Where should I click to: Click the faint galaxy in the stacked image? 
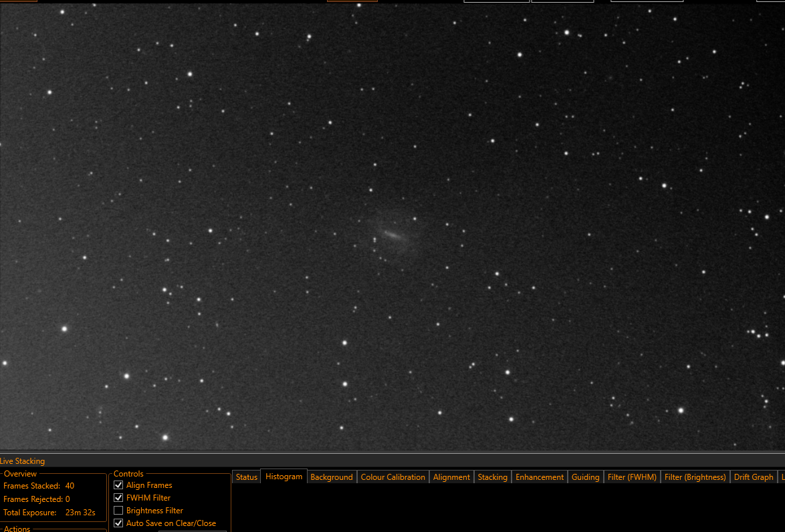[x=392, y=234]
